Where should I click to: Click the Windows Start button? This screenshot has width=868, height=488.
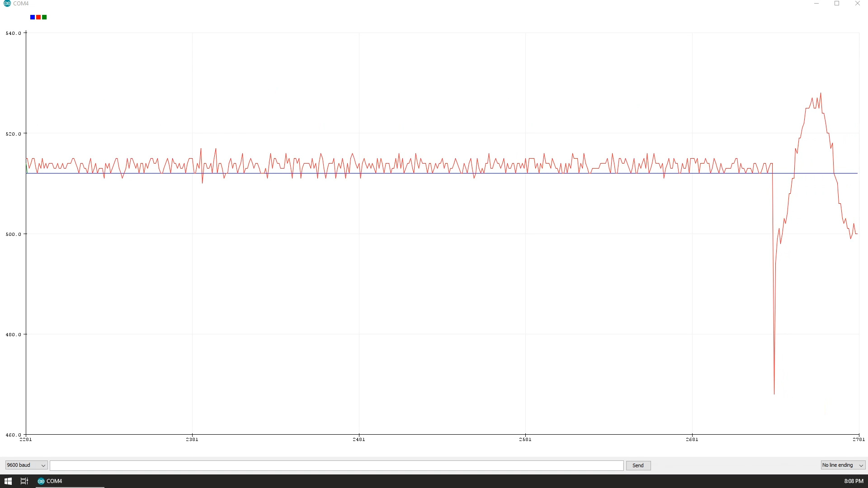[x=8, y=481]
